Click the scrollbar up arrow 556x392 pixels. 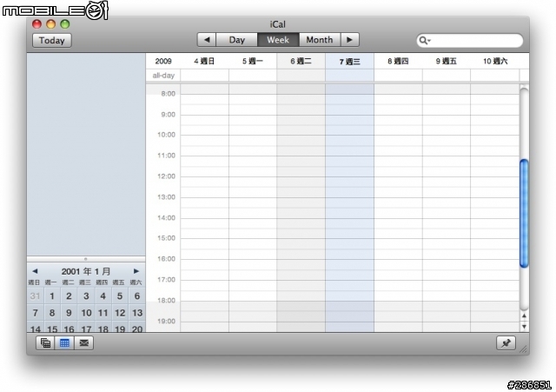(524, 316)
